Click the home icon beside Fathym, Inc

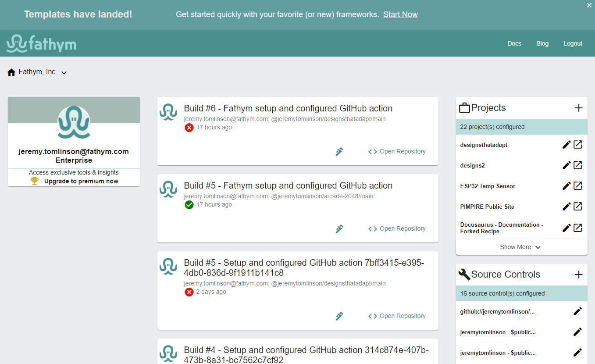pyautogui.click(x=11, y=72)
